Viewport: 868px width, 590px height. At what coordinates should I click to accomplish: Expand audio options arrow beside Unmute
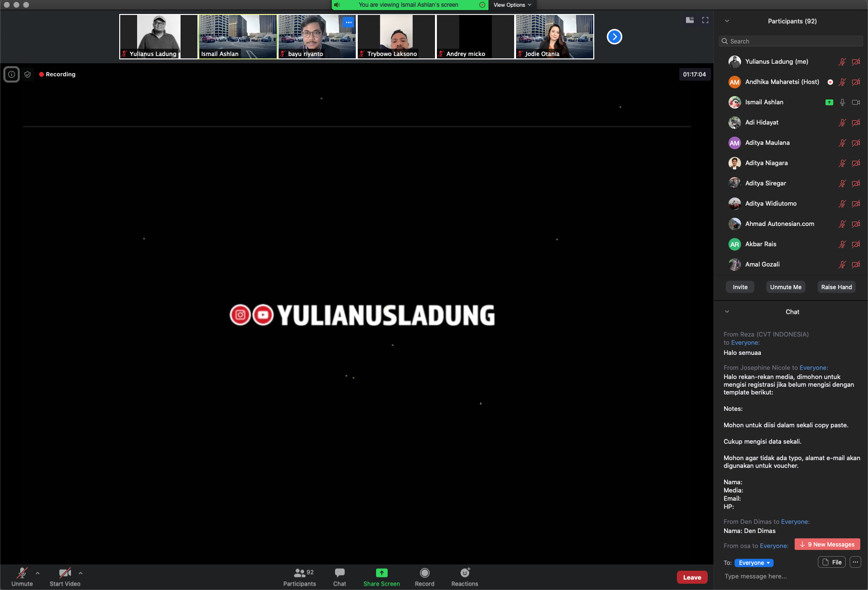pyautogui.click(x=38, y=573)
